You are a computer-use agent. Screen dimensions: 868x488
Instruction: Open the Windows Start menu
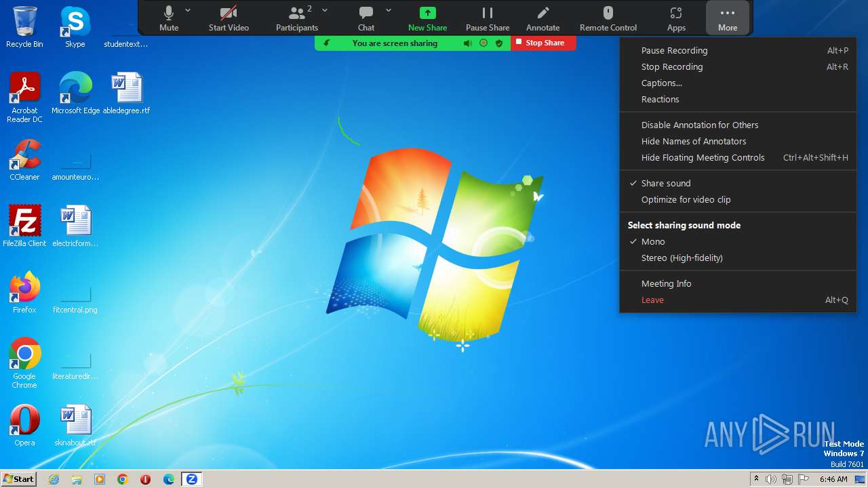pos(18,479)
